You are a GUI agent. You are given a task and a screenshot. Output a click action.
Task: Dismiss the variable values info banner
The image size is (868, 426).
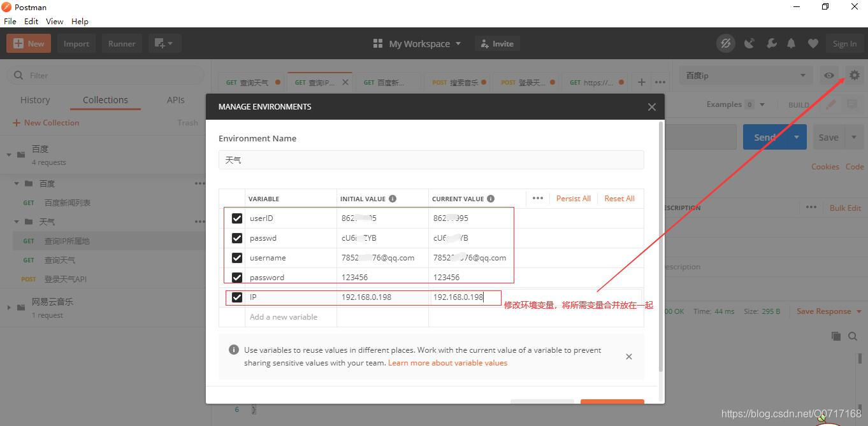pos(629,357)
